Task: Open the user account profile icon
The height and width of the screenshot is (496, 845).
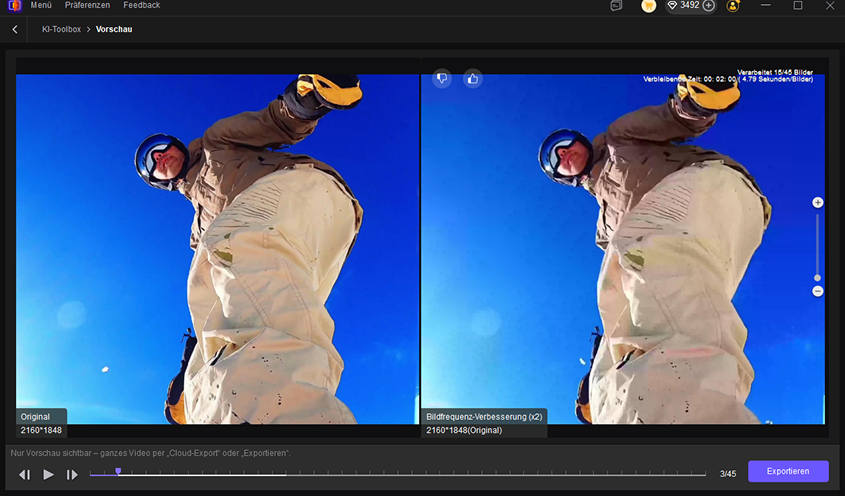Action: coord(733,6)
